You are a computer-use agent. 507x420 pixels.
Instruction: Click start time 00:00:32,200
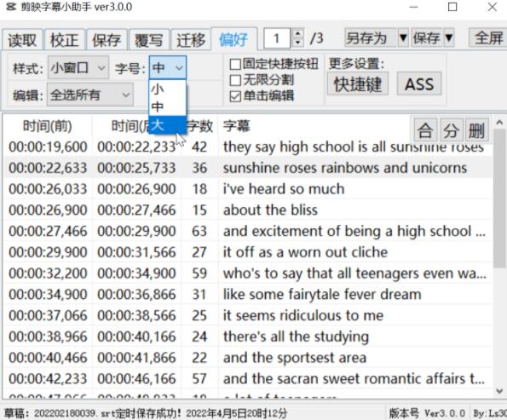(x=48, y=273)
